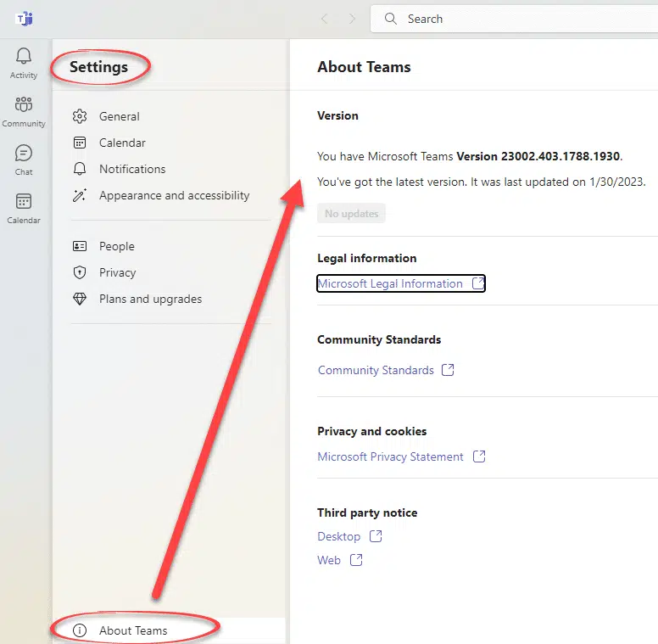
Task: Click the Privacy and cookies heading
Action: (371, 431)
